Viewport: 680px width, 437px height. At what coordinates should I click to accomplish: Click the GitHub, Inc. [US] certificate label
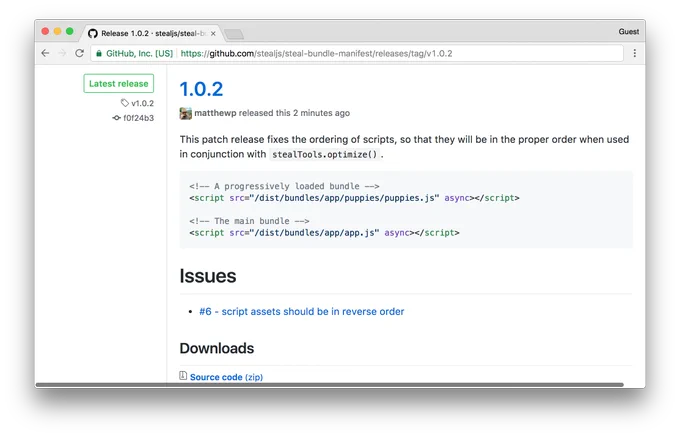click(x=139, y=53)
